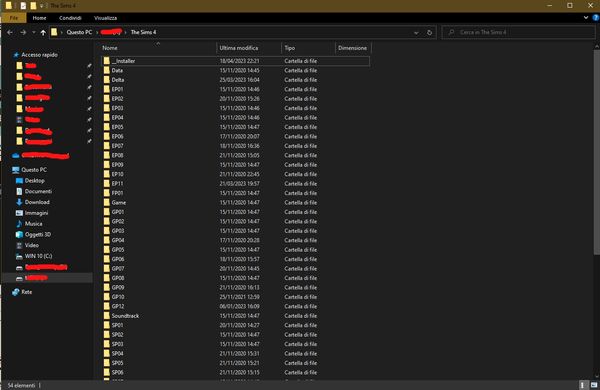The width and height of the screenshot is (600, 390).
Task: Open the address bar history dropdown
Action: 416,33
